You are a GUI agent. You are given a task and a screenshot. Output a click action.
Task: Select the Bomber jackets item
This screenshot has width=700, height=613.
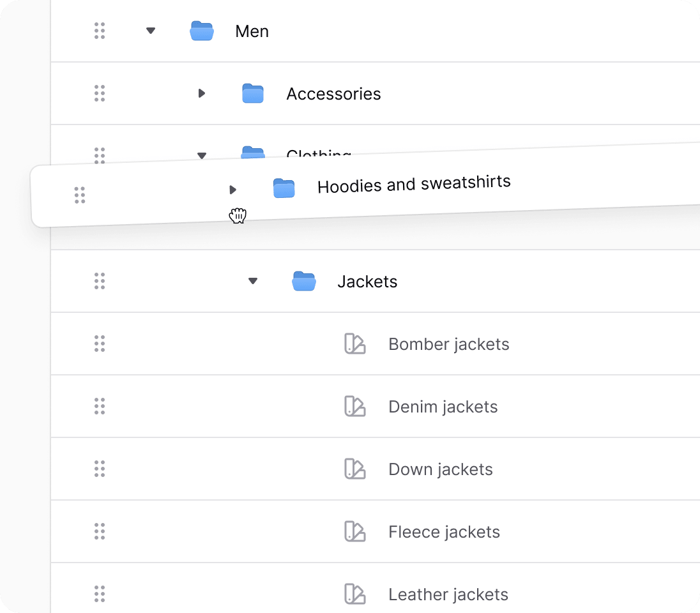coord(448,344)
